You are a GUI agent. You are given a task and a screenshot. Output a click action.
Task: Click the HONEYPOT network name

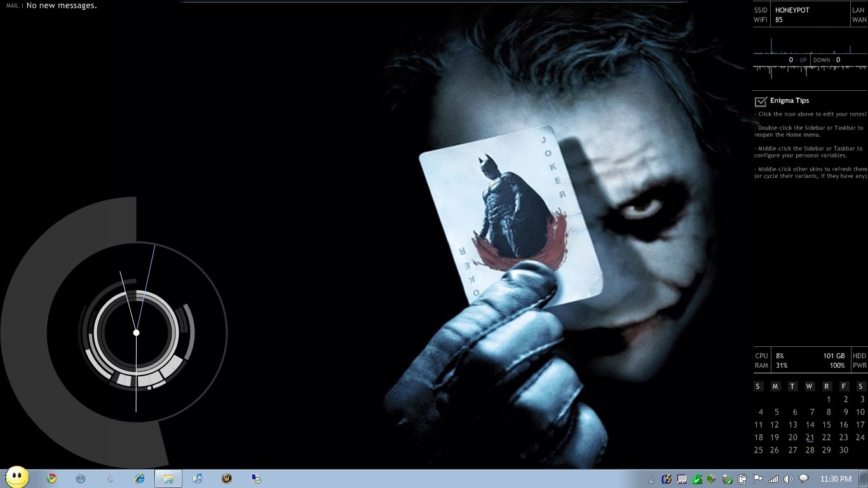[792, 10]
